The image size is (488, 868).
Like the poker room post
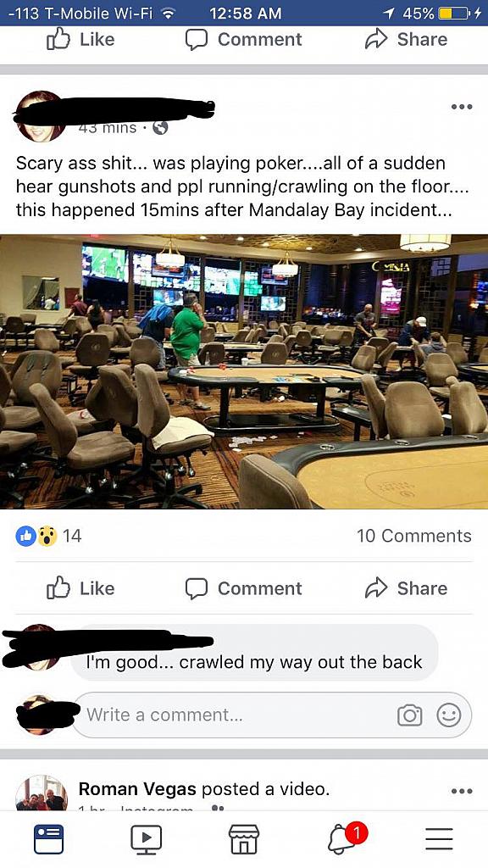click(x=80, y=588)
